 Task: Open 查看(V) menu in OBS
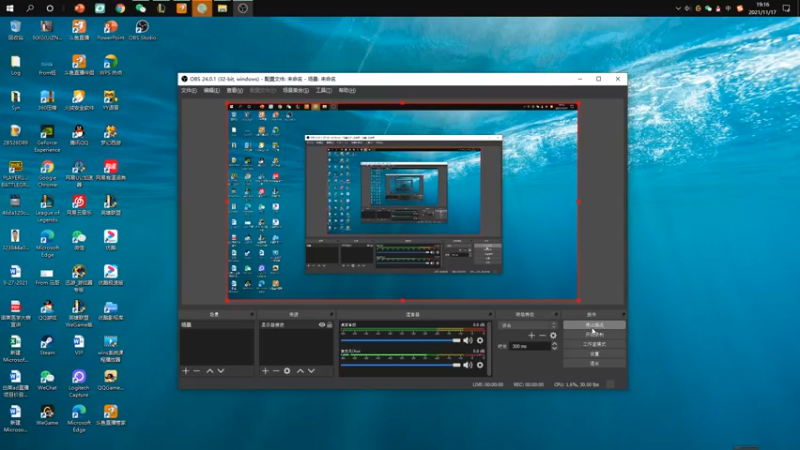235,90
